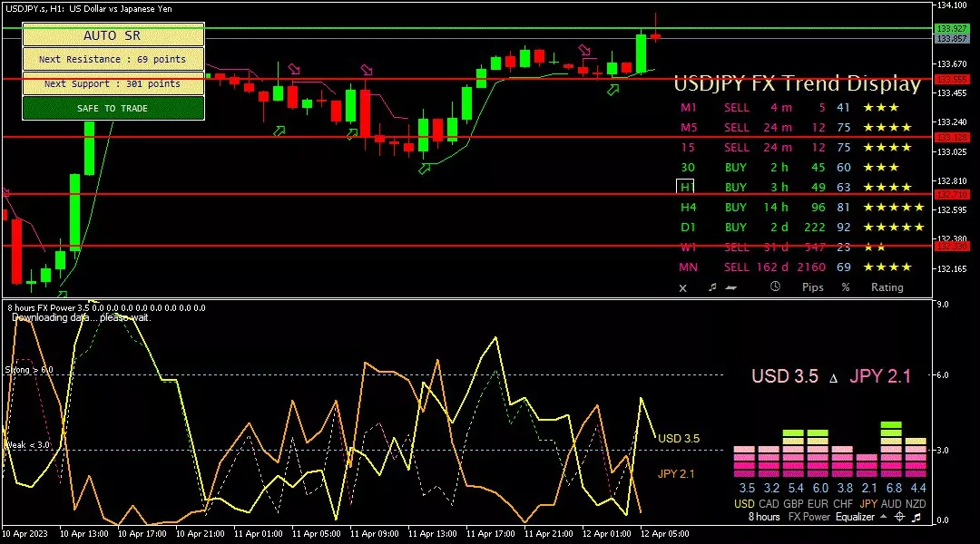Toggle sound alert note icon beside X
Screen dimensions: 980x544
pyautogui.click(x=712, y=287)
